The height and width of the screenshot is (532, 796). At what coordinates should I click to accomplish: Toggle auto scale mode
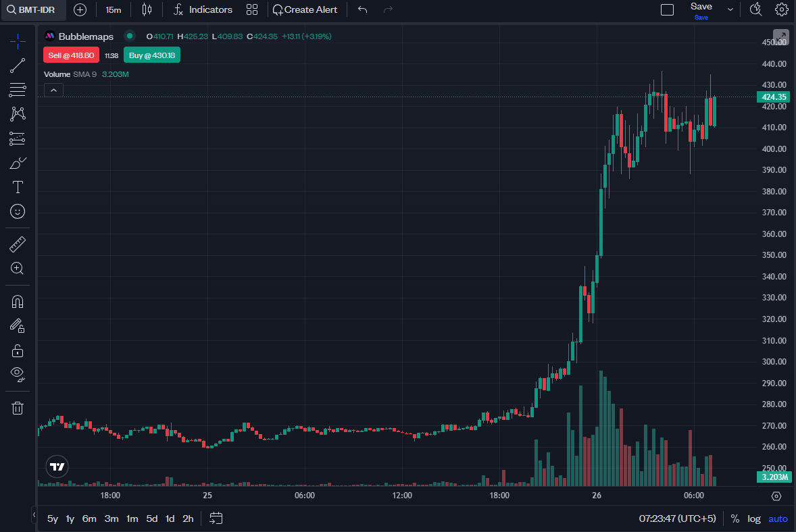[778, 518]
